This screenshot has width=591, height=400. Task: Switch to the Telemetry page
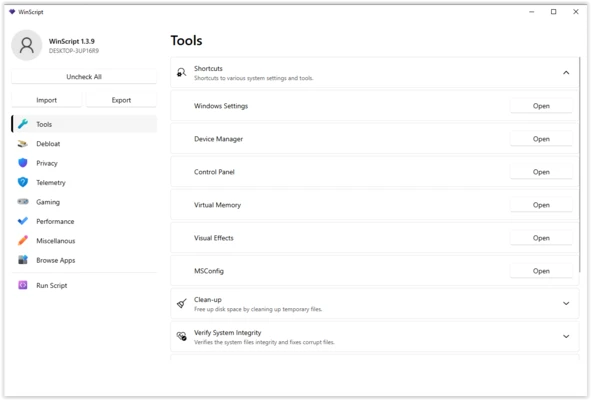tap(84, 182)
